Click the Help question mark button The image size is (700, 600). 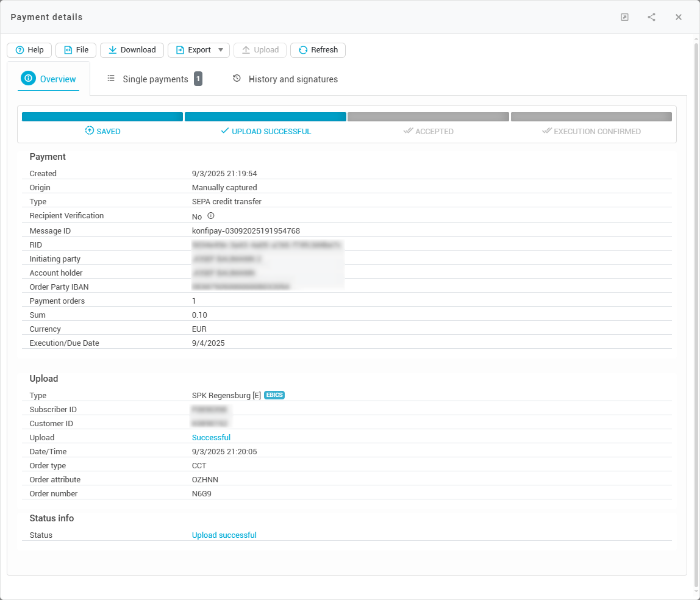click(x=29, y=50)
